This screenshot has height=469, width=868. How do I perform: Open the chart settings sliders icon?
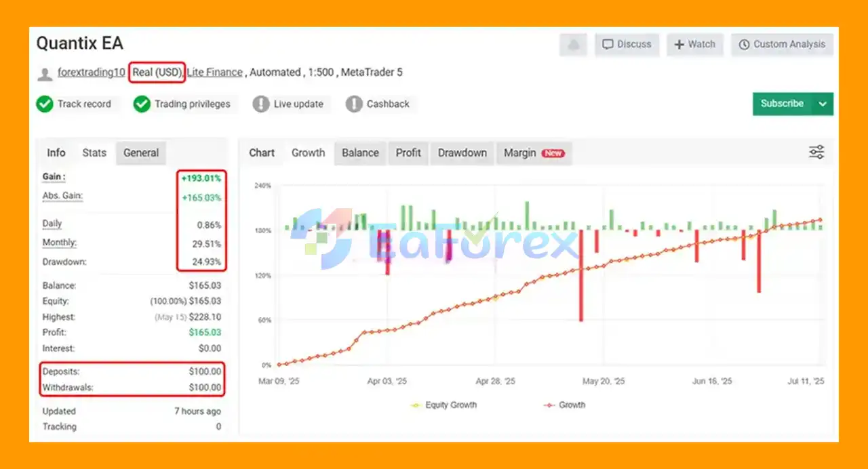click(x=816, y=152)
